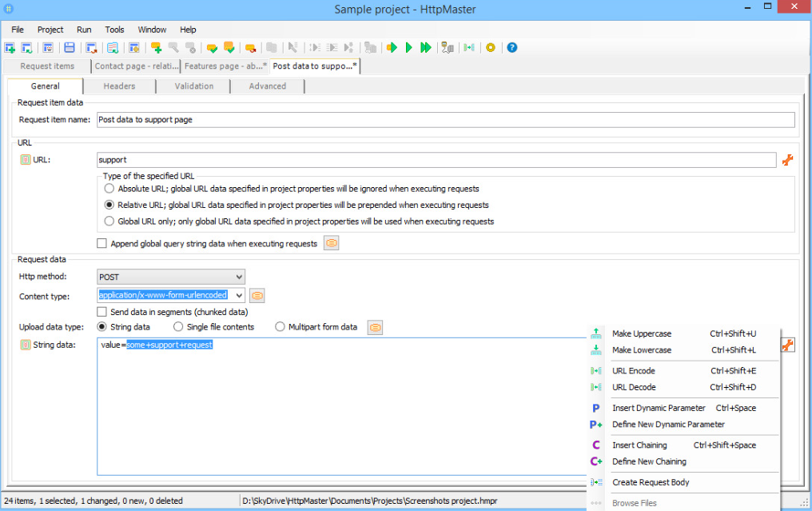
Task: Click the blue floppy disk save icon
Action: [69, 48]
